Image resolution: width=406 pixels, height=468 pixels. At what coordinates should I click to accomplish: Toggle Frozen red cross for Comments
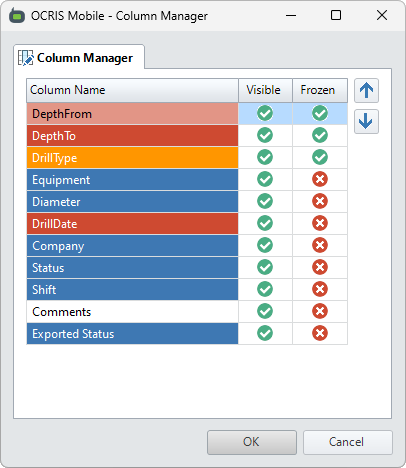pyautogui.click(x=320, y=311)
